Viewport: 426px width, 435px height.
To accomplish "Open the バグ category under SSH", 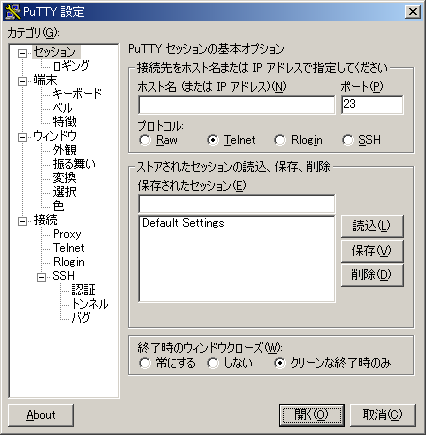I will pos(81,318).
